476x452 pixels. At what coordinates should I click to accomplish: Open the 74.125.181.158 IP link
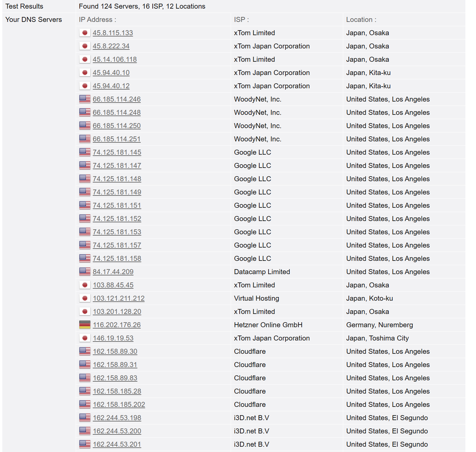point(117,259)
